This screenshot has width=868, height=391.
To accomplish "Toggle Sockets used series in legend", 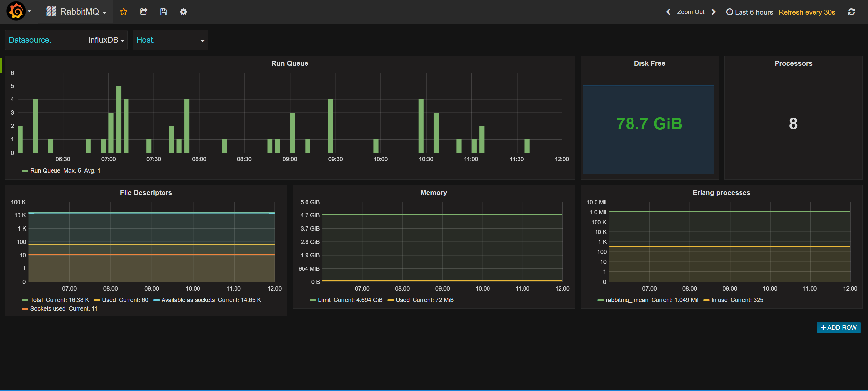I will point(48,309).
